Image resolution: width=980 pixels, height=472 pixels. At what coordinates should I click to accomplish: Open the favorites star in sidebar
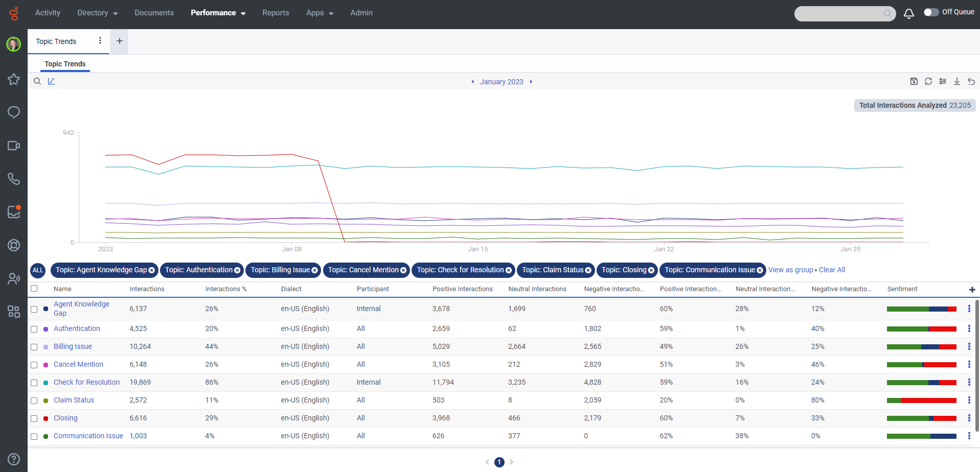pos(14,79)
